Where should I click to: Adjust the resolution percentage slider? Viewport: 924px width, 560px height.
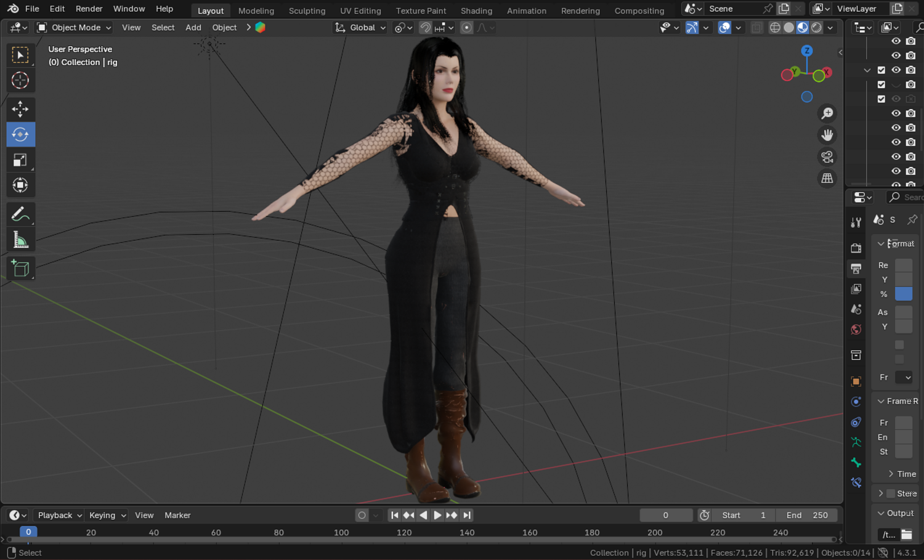pyautogui.click(x=904, y=294)
